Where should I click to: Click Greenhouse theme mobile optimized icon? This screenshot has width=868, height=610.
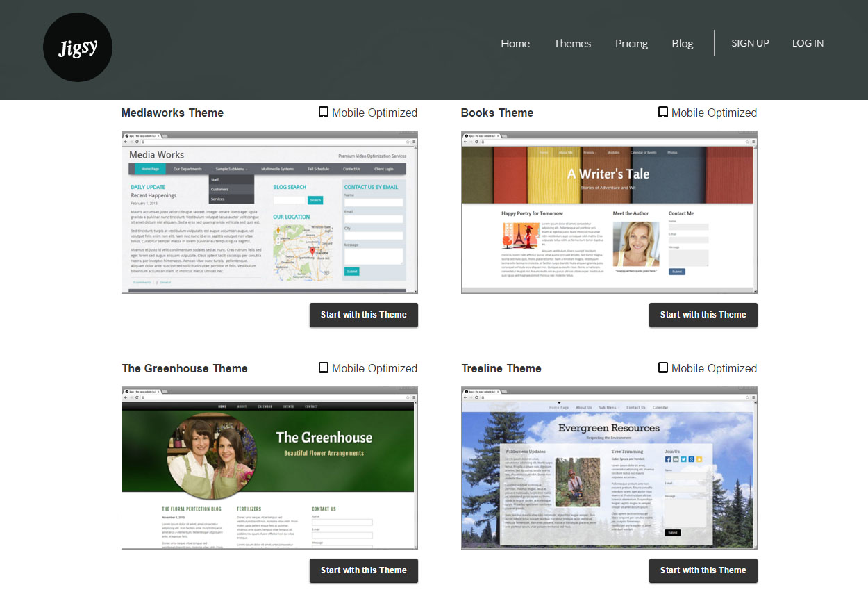[x=323, y=368]
